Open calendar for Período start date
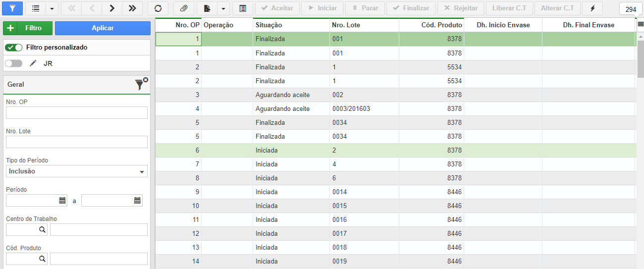The height and width of the screenshot is (269, 644). coord(62,201)
